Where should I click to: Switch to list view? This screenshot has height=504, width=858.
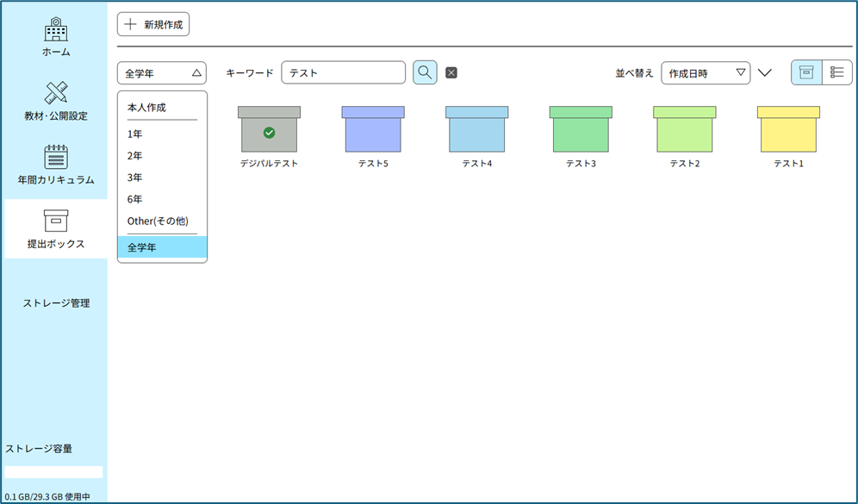click(x=836, y=72)
